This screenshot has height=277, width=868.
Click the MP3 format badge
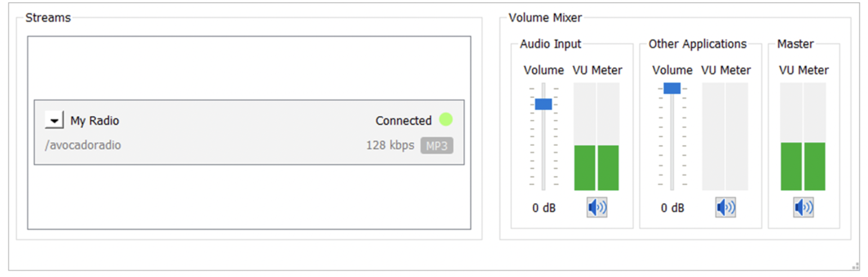coord(437,146)
